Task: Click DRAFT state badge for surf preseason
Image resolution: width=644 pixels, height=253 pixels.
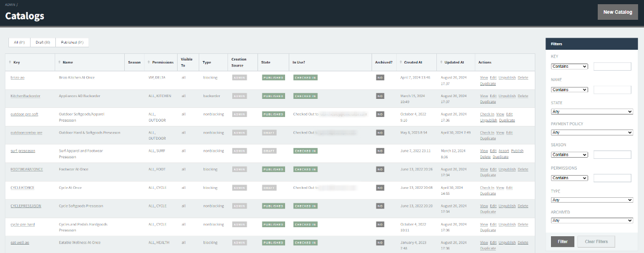Action: tap(269, 151)
